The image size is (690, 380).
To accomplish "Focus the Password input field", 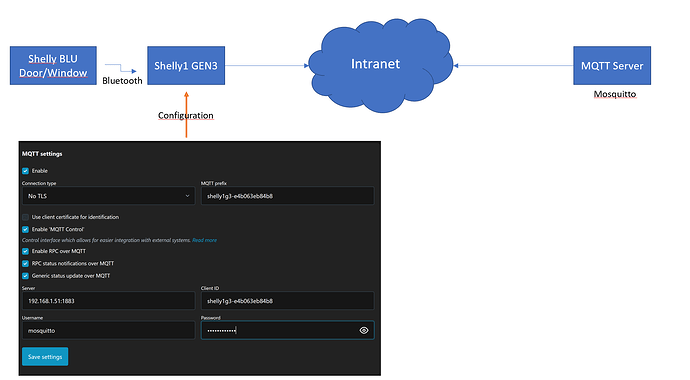I will [x=287, y=330].
